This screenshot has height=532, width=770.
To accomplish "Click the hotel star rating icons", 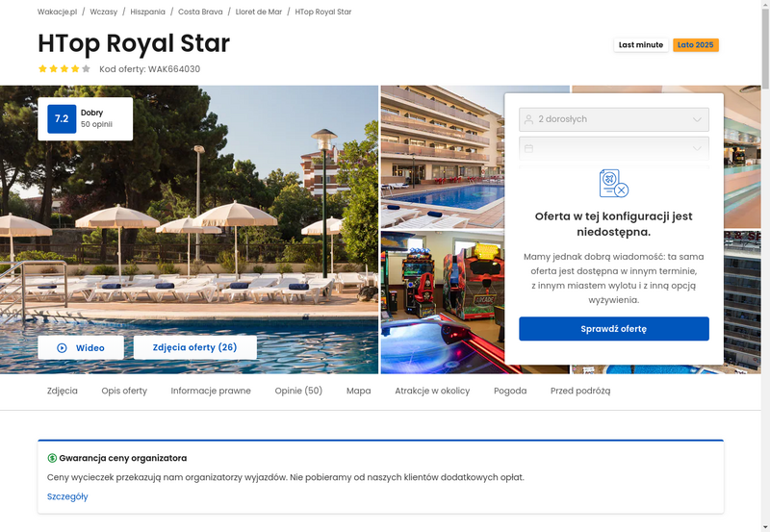I will [64, 68].
